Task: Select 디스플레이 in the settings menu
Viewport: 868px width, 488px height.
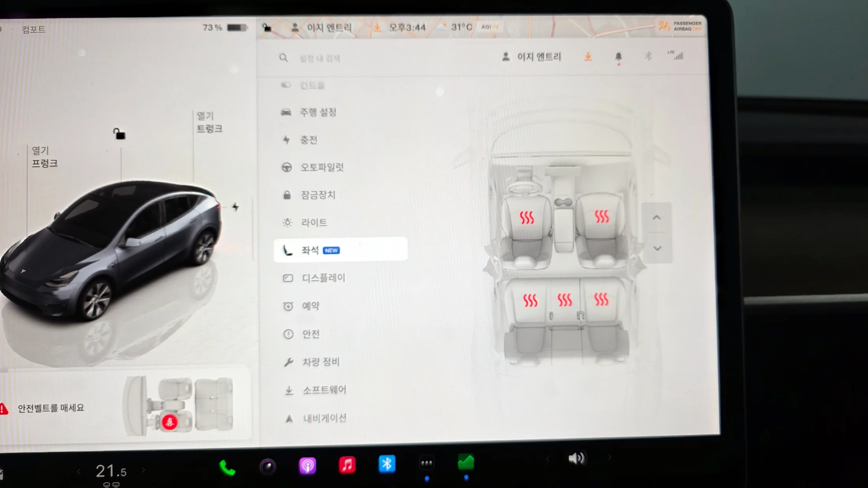Action: point(324,278)
